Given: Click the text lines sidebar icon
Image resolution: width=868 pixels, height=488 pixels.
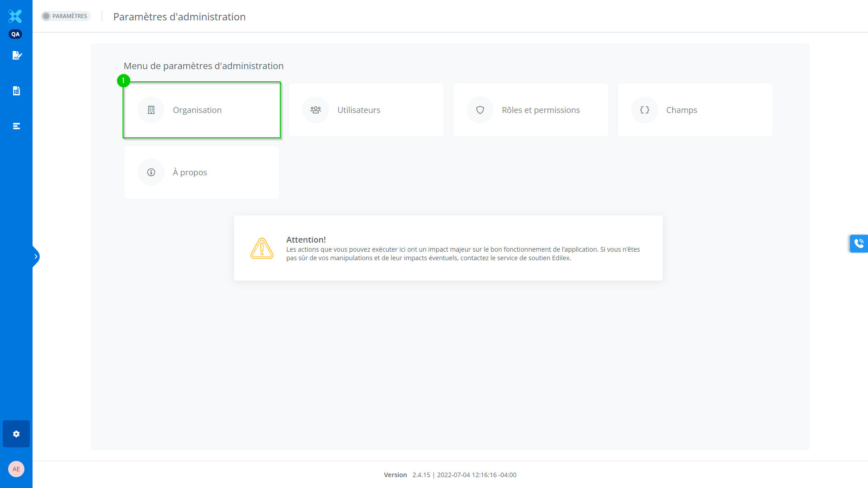Looking at the screenshot, I should pyautogui.click(x=16, y=126).
